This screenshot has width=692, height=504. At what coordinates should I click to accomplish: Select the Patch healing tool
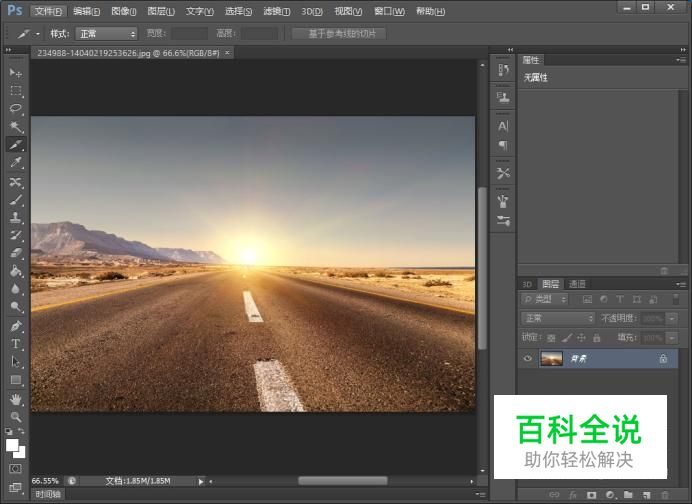pyautogui.click(x=16, y=182)
